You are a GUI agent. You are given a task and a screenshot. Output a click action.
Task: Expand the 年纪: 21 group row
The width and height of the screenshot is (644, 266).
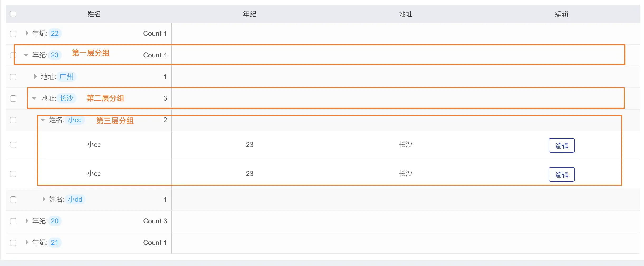(x=27, y=243)
